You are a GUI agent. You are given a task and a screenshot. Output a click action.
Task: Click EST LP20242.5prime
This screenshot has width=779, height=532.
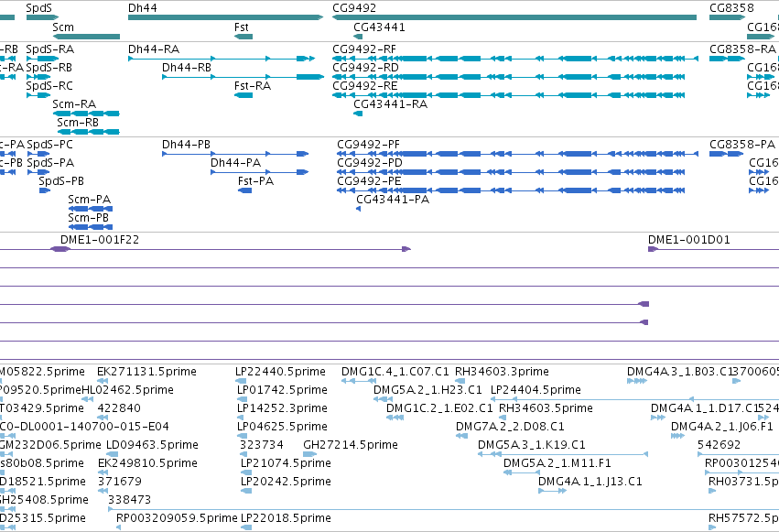(246, 492)
